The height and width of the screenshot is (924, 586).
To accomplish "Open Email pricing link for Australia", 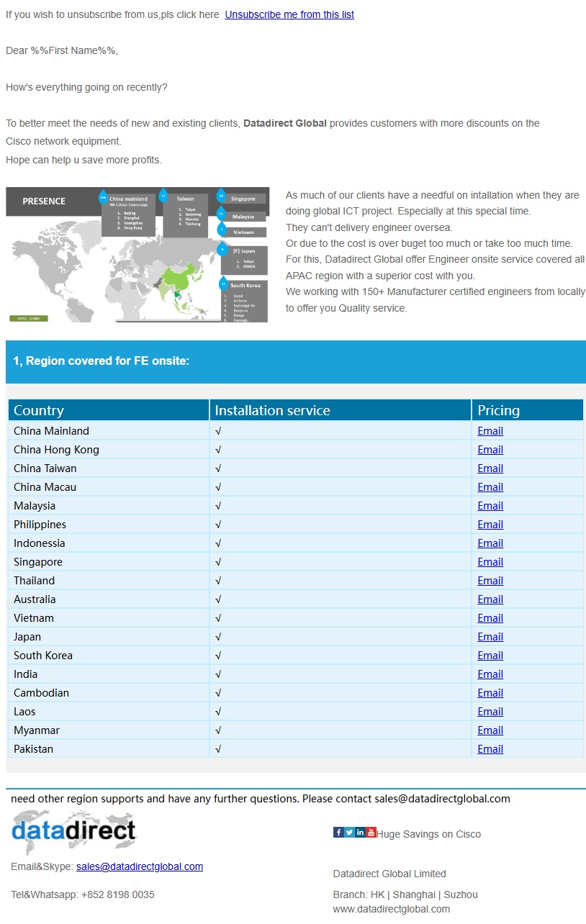I will 490,599.
